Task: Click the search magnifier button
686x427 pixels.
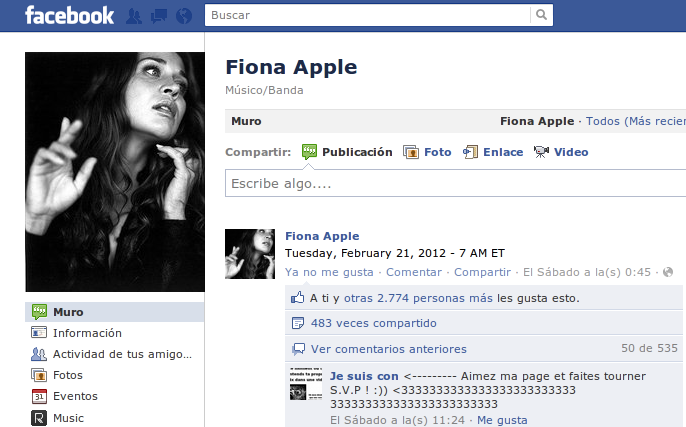Action: [541, 15]
